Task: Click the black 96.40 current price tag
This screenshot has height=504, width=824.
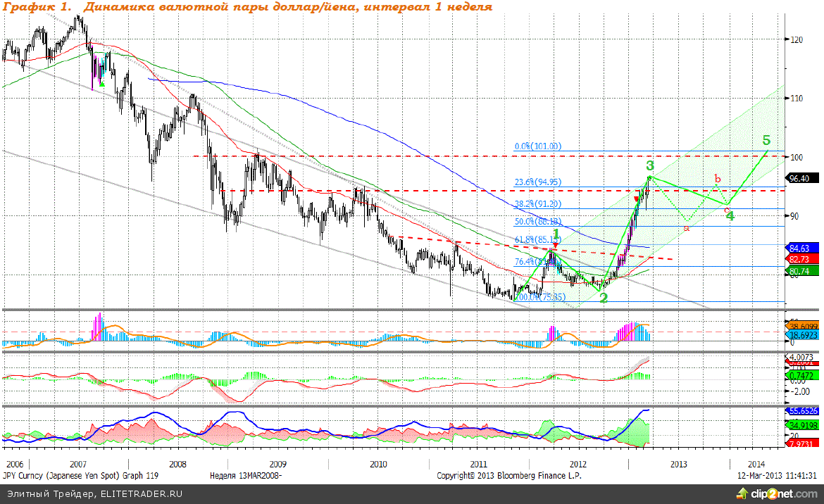Action: point(801,178)
